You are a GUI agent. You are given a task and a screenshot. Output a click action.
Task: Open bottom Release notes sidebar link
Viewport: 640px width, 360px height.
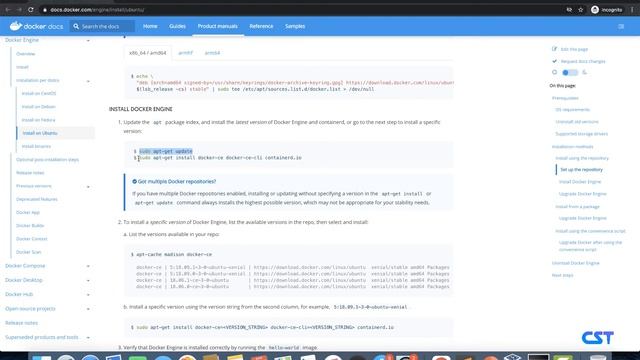point(21,323)
